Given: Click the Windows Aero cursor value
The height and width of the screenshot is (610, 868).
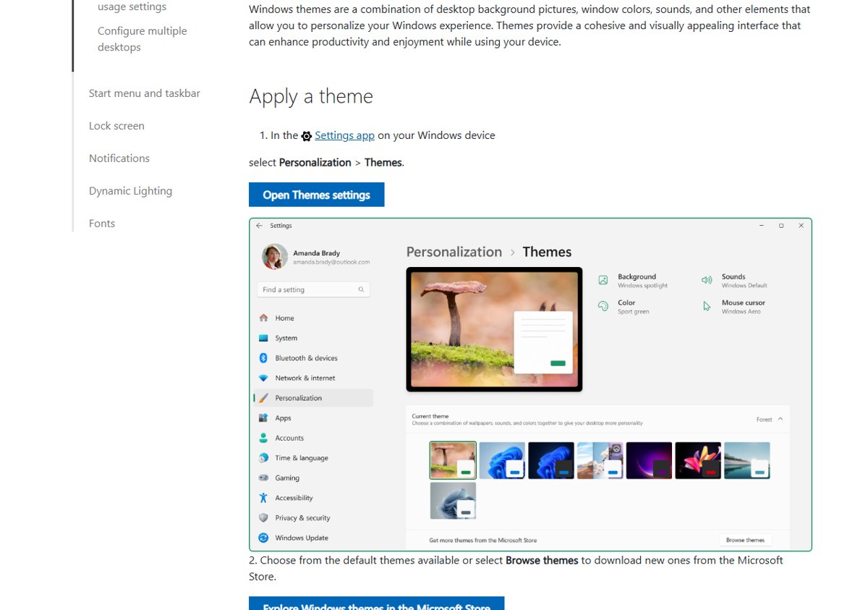Looking at the screenshot, I should [x=741, y=312].
